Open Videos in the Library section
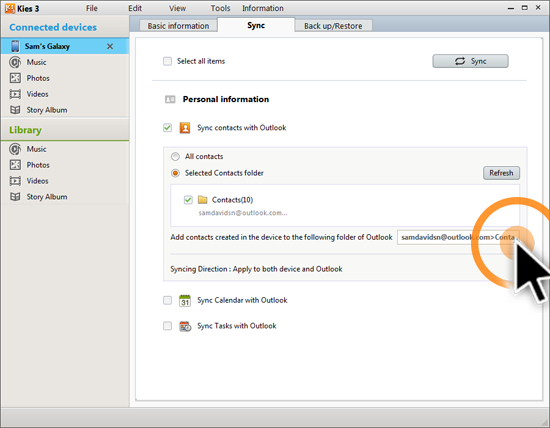Image resolution: width=550 pixels, height=428 pixels. click(37, 181)
